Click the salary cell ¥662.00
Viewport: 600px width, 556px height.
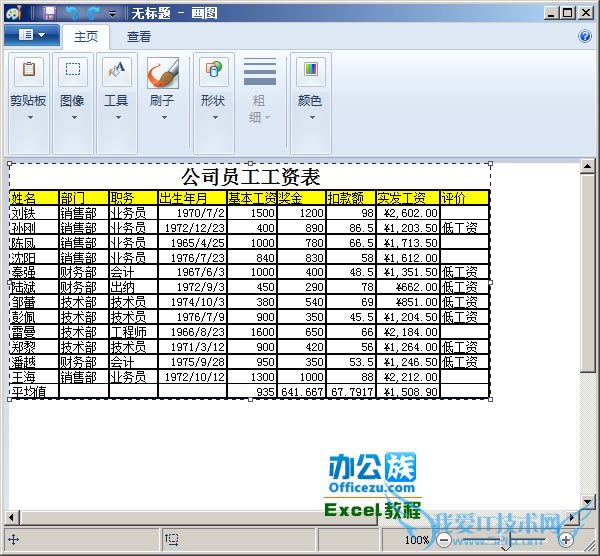click(x=408, y=287)
